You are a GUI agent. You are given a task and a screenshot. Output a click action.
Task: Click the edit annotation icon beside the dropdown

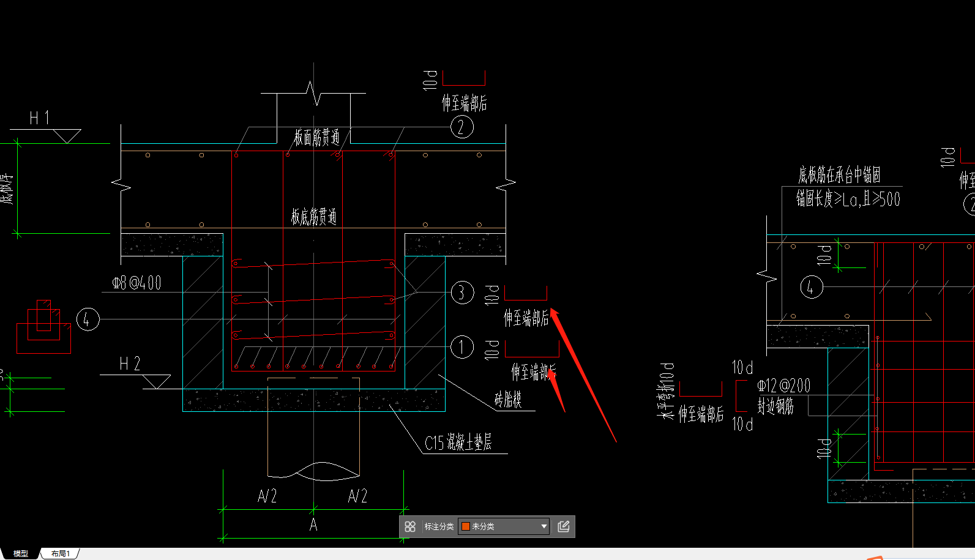564,526
